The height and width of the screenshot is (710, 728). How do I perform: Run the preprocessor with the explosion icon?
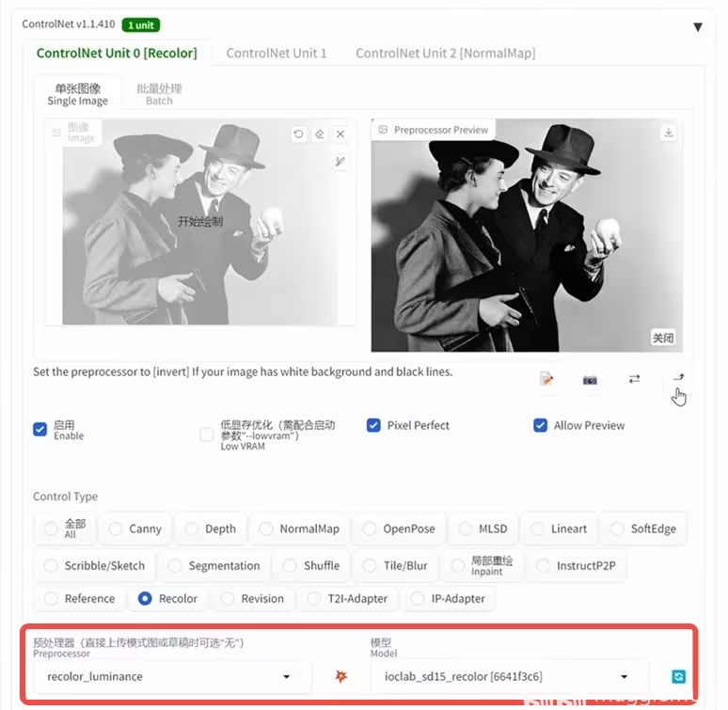click(340, 676)
